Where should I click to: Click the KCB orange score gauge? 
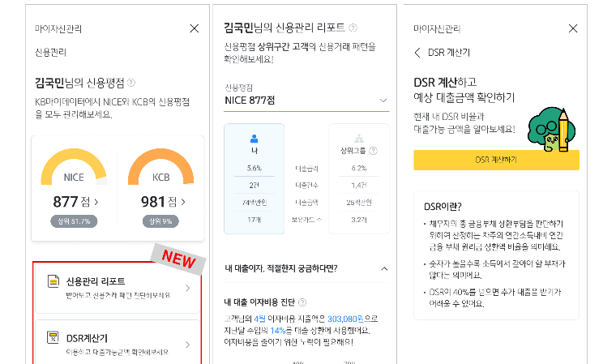[160, 167]
